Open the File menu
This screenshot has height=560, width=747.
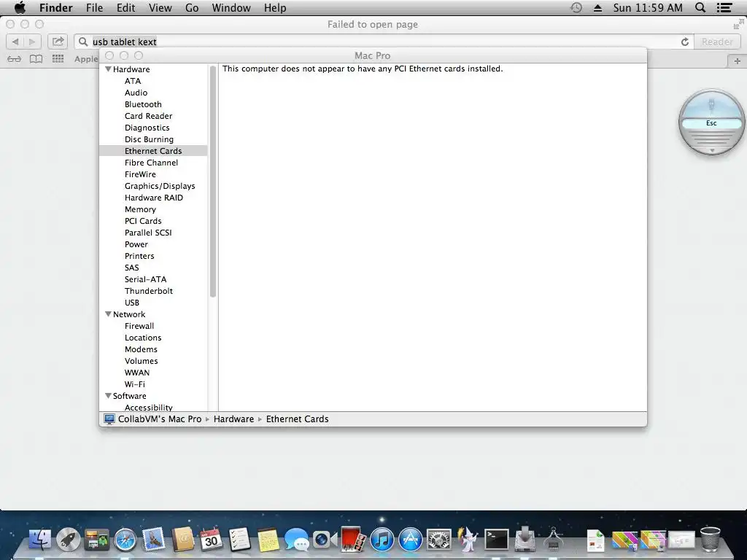(x=94, y=7)
